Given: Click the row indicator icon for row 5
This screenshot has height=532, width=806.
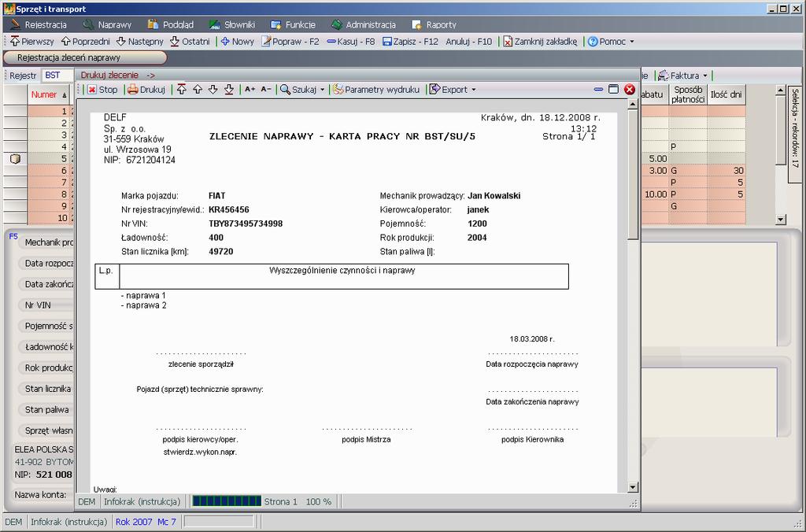Looking at the screenshot, I should 16,158.
